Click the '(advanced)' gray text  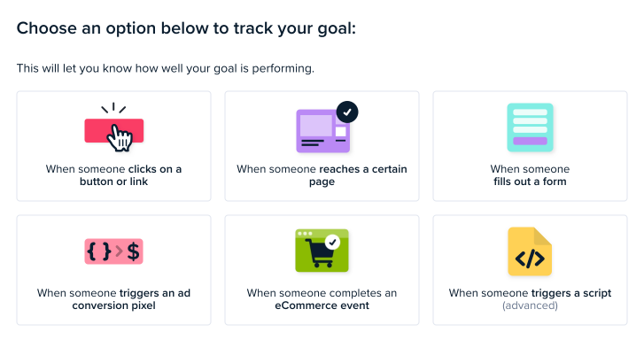[530, 305]
